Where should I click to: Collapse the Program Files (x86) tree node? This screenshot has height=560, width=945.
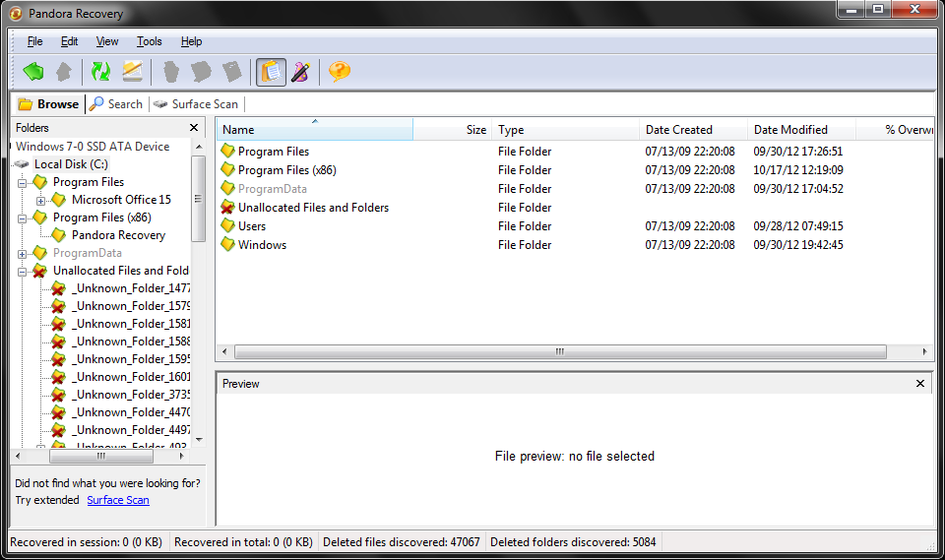tap(23, 218)
